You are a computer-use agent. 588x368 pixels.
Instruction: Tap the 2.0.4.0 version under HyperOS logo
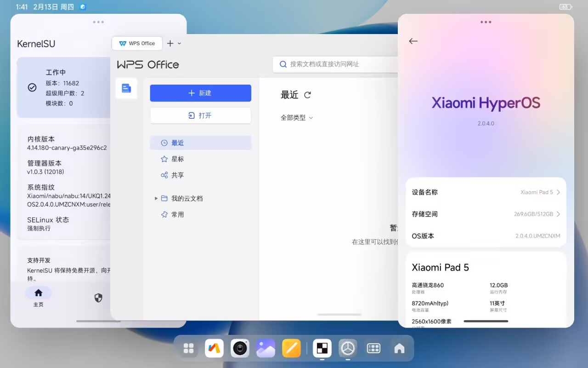click(x=486, y=123)
